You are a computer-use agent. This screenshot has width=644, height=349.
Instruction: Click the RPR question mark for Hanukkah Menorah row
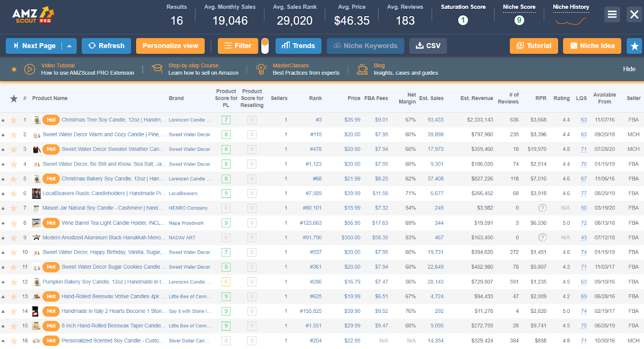click(x=543, y=237)
